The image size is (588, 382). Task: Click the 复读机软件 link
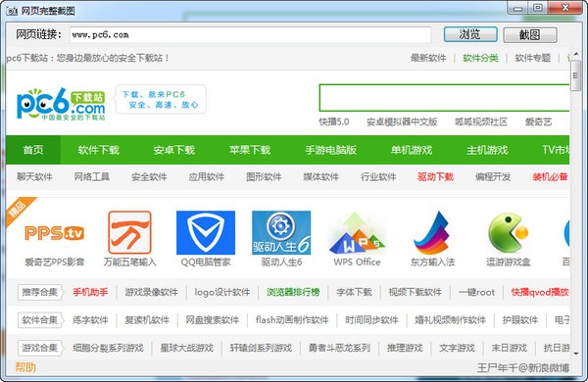[x=147, y=320]
